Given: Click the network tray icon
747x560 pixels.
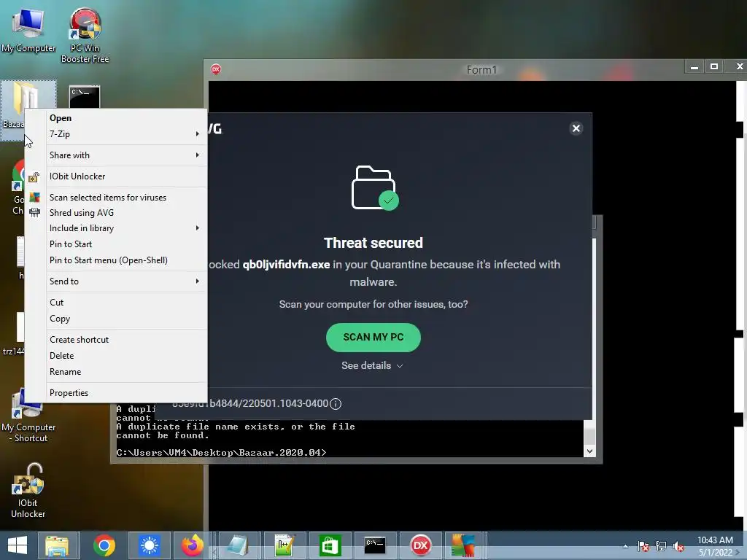Looking at the screenshot, I should (661, 546).
